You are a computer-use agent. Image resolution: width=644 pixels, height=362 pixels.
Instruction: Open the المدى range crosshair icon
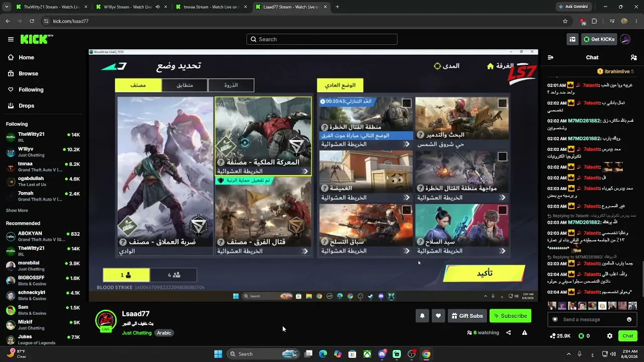pos(437,66)
